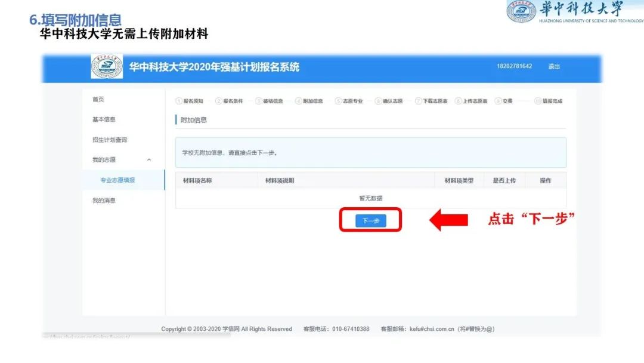Open 招生计划查询 from the sidebar
The height and width of the screenshot is (363, 644).
(110, 140)
